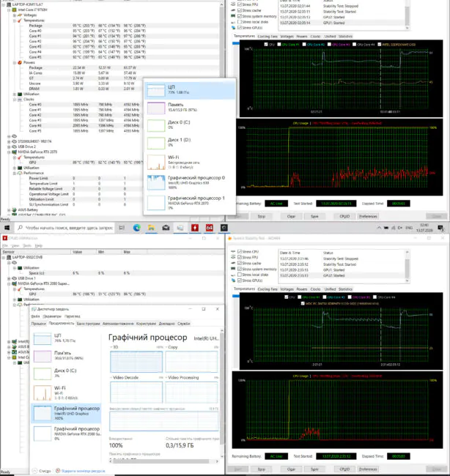Open the Help menu in lower HWMonitor
Screen dimensions: 450x476
[x=39, y=245]
